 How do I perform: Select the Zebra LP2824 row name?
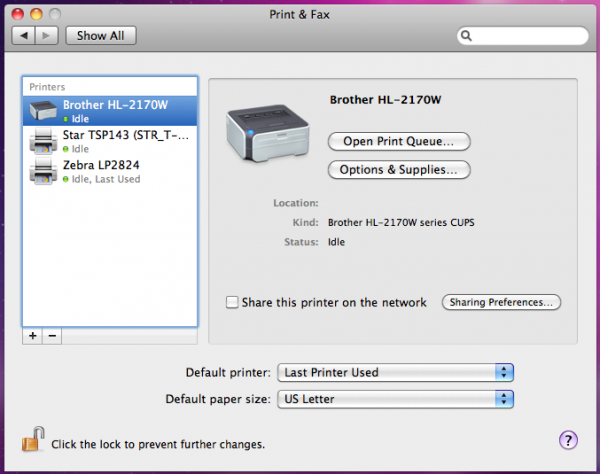point(101,165)
